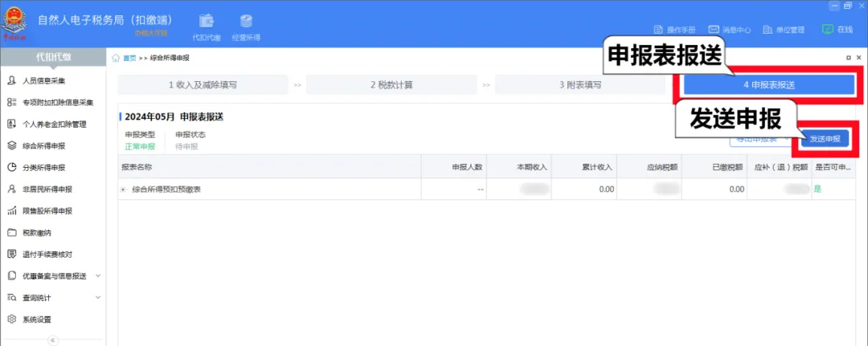
Task: Click the 报表名称 column header
Action: 269,166
